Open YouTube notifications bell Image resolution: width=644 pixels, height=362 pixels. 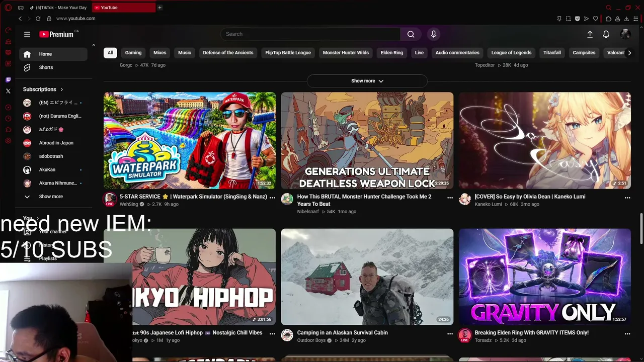[606, 34]
